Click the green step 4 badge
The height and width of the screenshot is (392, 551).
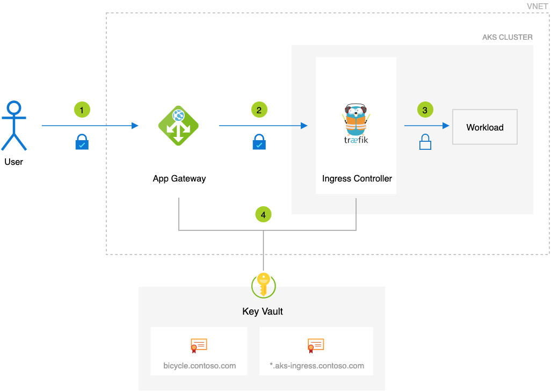click(263, 214)
